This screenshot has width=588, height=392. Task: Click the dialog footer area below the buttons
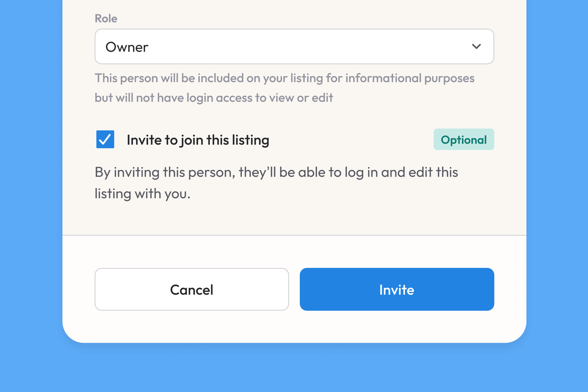coord(294,327)
